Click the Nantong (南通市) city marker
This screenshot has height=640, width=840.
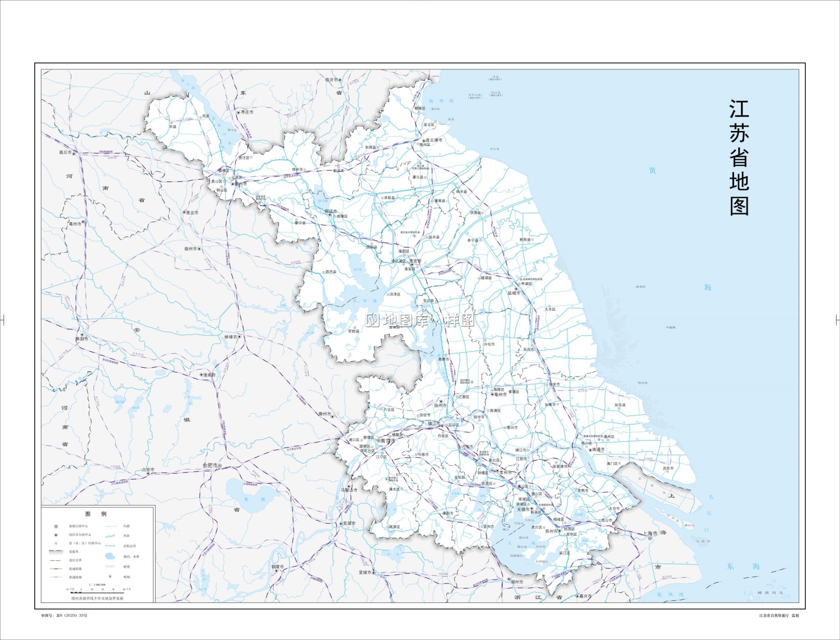click(590, 450)
